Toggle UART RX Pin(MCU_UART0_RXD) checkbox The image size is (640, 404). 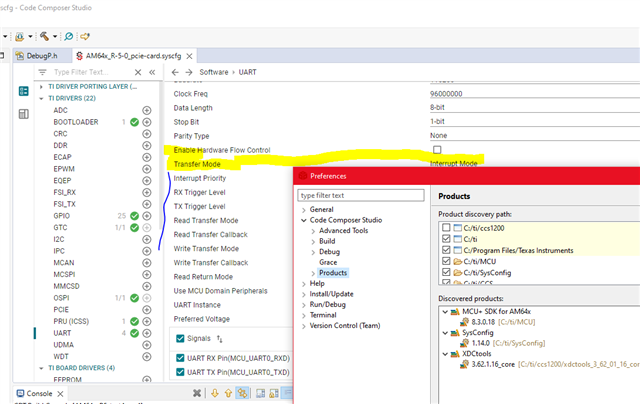click(180, 358)
